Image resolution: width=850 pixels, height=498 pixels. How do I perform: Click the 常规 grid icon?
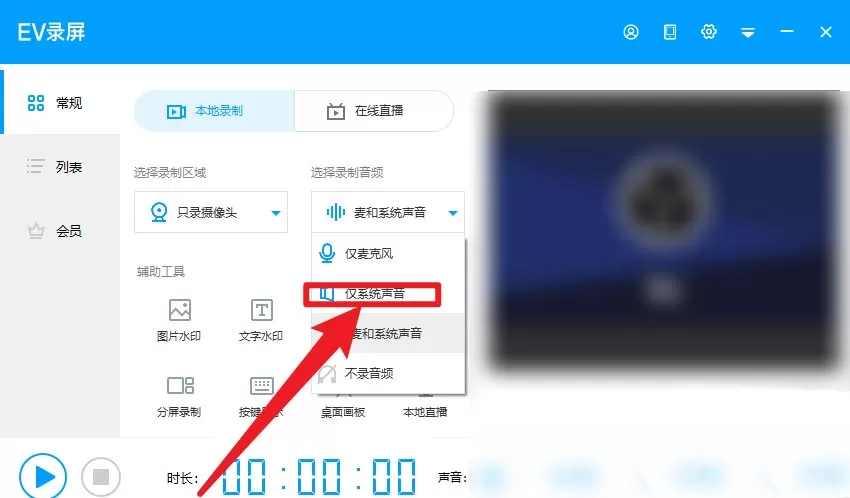(x=36, y=102)
